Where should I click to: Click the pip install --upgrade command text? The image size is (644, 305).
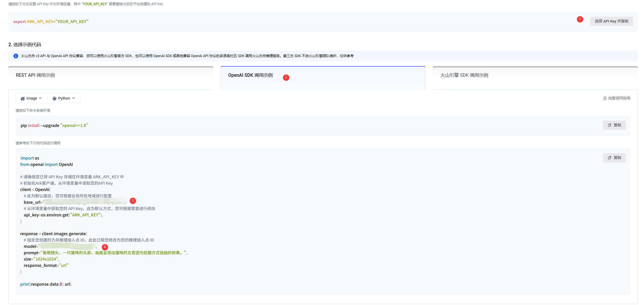54,126
